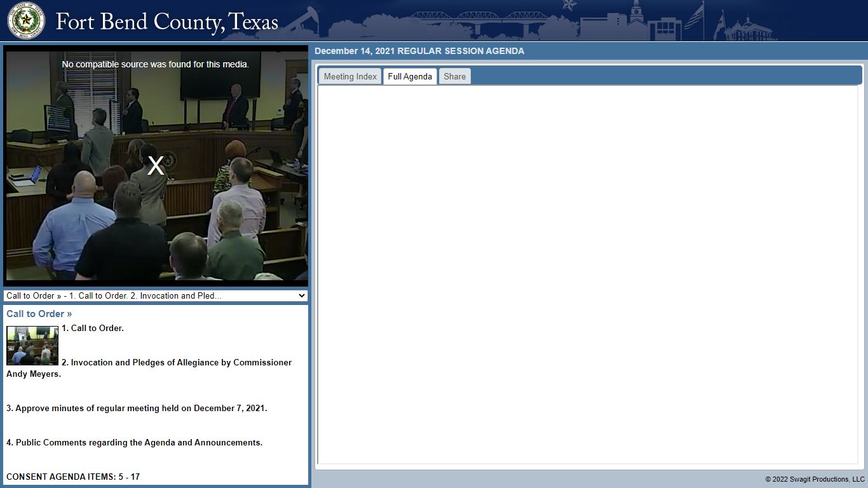The image size is (868, 488).
Task: Click the December 14, 2021 REGULAR SESSION AGENDA title
Action: click(419, 51)
